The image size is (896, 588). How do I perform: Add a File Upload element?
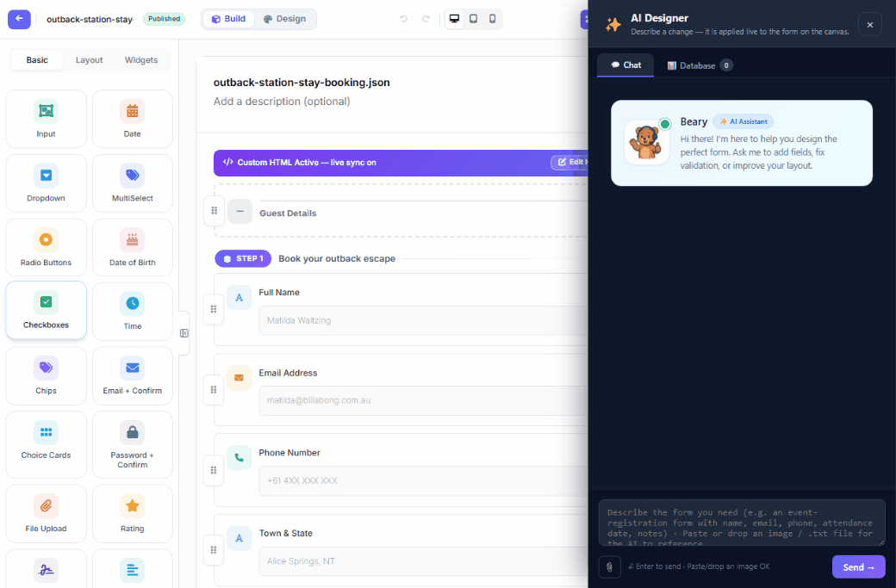(x=46, y=514)
